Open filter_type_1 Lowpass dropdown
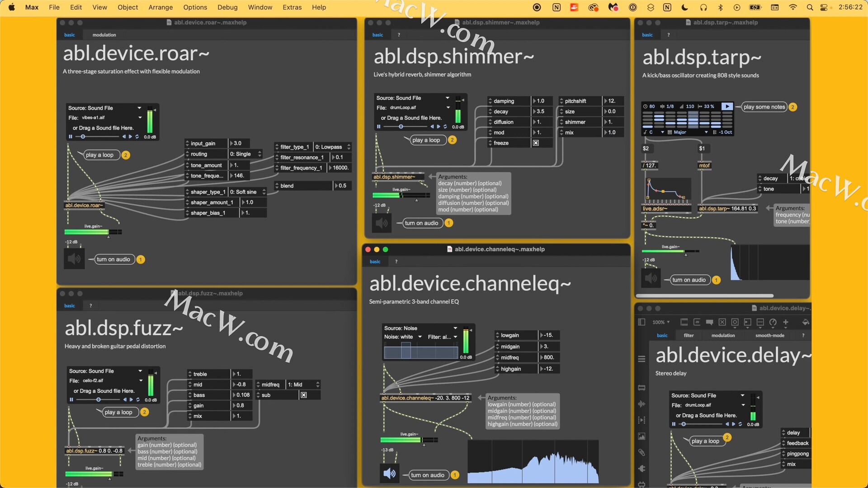This screenshot has width=868, height=488. 332,147
